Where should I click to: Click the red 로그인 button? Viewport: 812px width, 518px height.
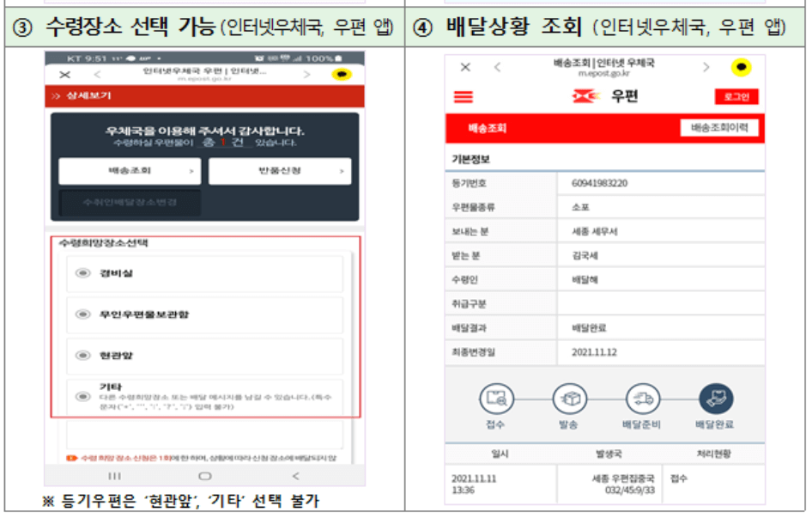pos(736,97)
